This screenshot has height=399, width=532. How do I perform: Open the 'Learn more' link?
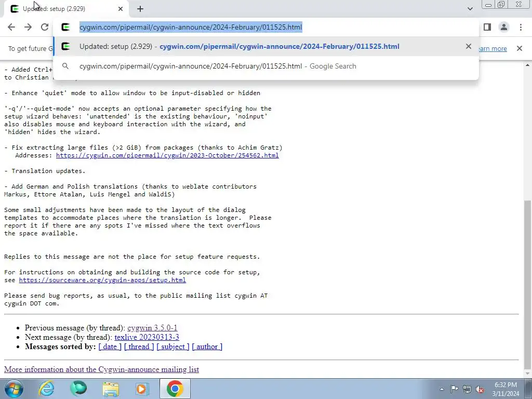pos(493,48)
